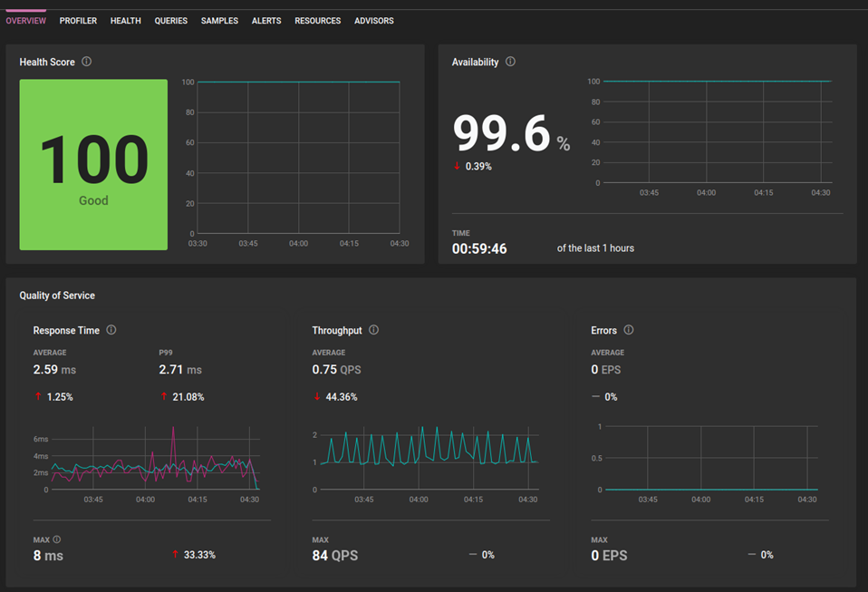
Task: Click the Health Score heading
Action: [47, 62]
